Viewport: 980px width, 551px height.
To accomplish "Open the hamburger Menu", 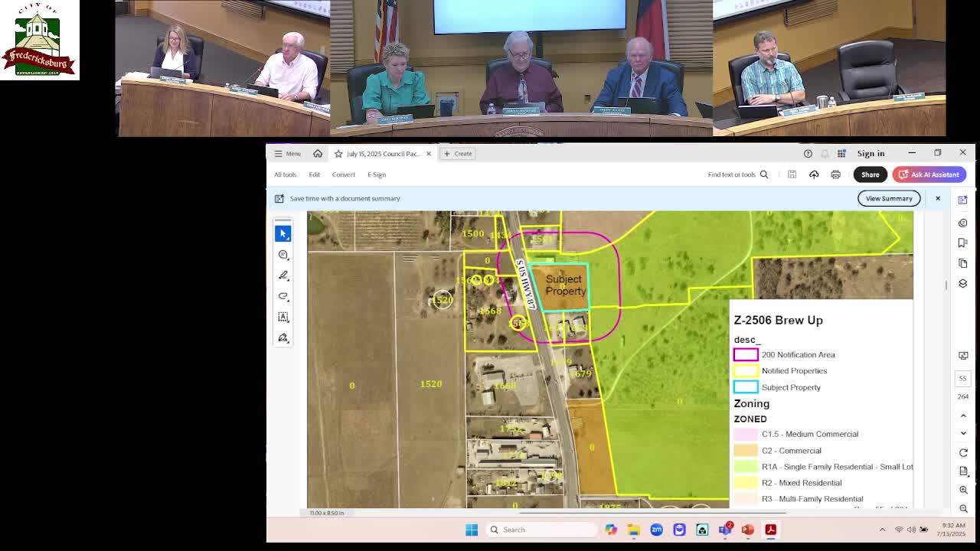I will pos(287,154).
